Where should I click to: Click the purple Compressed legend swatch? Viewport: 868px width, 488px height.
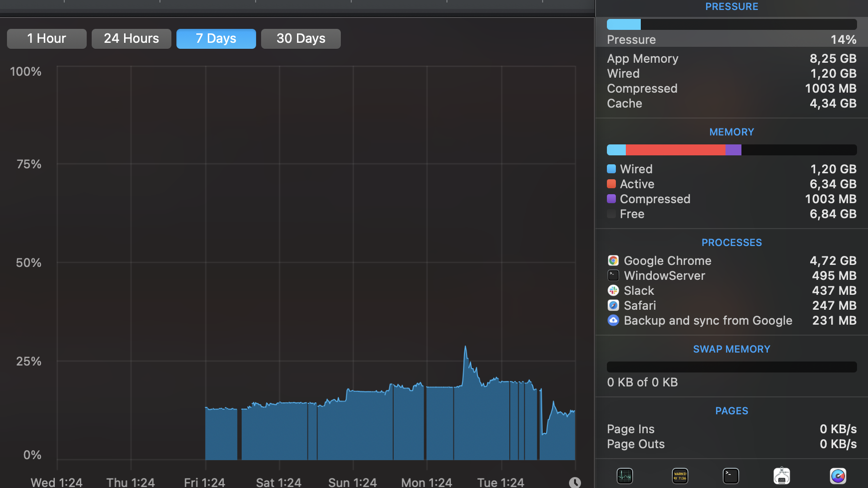pos(611,199)
